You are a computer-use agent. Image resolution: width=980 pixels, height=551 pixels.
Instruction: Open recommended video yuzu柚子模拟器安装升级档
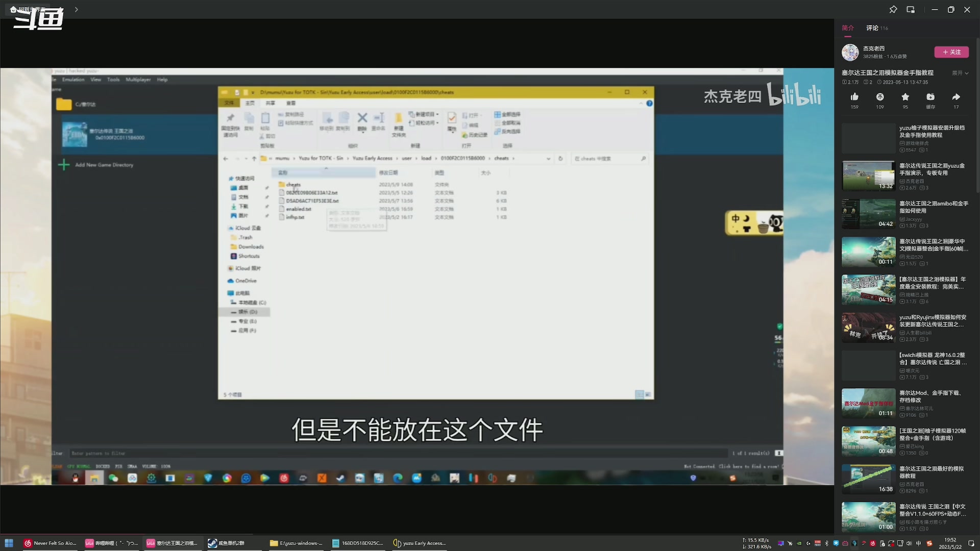(932, 131)
